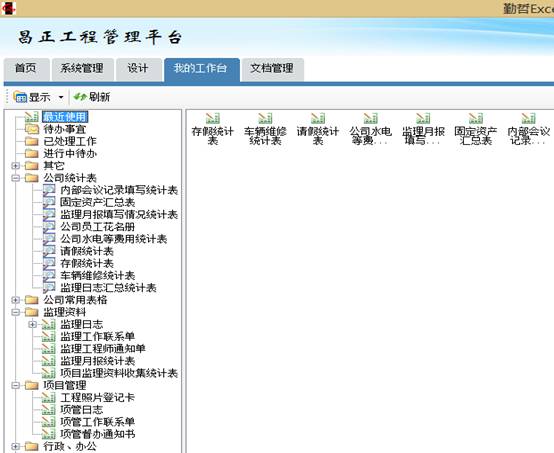Select 待办事宜 in the tree
The height and width of the screenshot is (453, 554).
tap(65, 129)
